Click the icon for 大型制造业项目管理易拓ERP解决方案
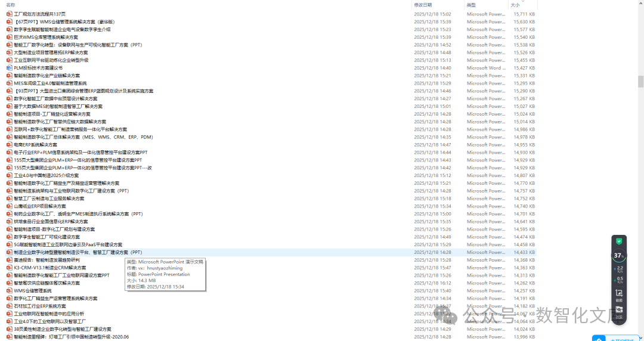644x341 pixels. coord(10,52)
